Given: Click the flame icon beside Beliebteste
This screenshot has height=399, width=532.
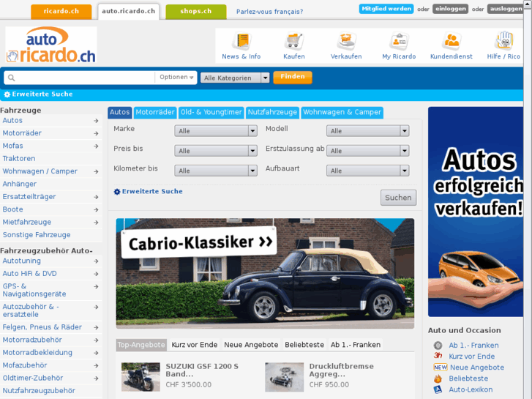Looking at the screenshot, I should pos(438,379).
